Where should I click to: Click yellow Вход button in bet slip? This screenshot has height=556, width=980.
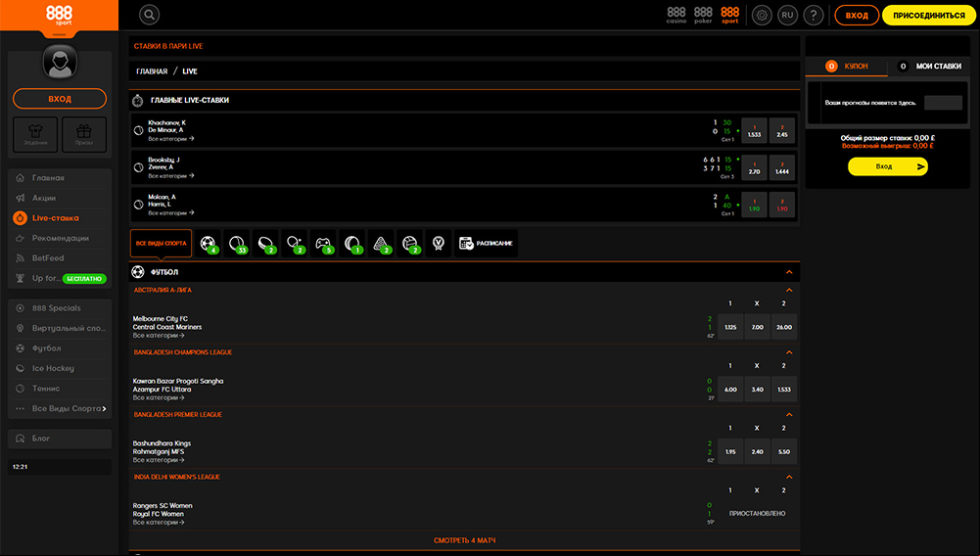[x=888, y=166]
